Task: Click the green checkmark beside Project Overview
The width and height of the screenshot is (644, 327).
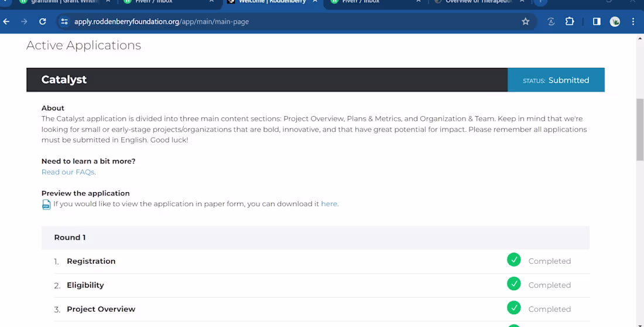Action: click(x=514, y=308)
